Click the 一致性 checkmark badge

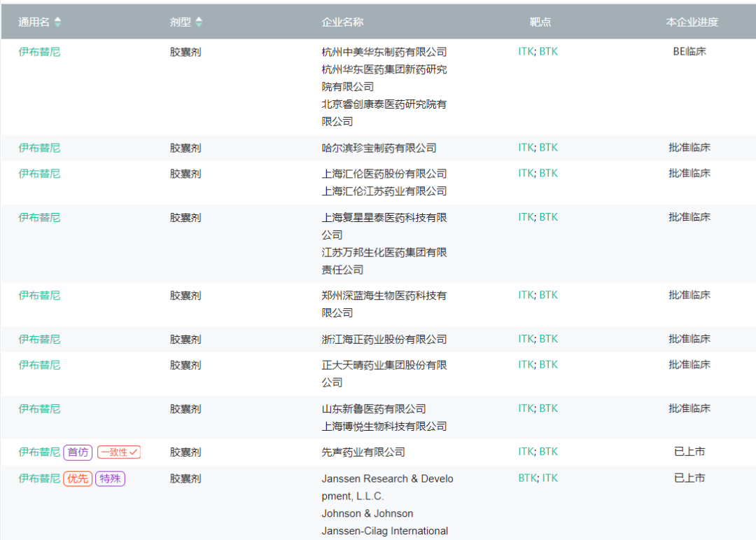118,452
